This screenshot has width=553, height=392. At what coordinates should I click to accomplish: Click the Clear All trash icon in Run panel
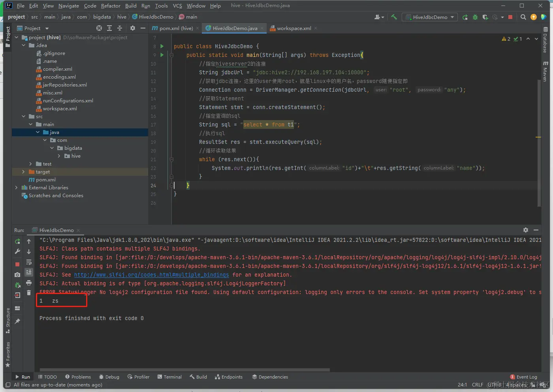(x=29, y=292)
